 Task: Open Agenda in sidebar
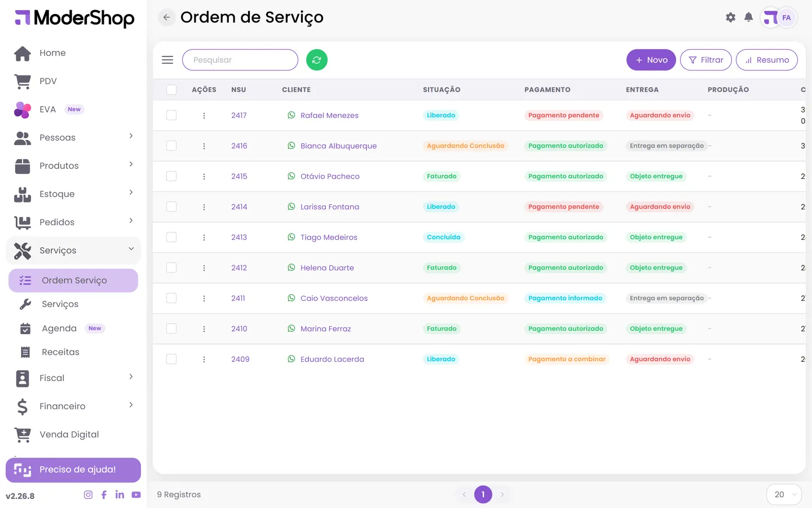coord(73,328)
